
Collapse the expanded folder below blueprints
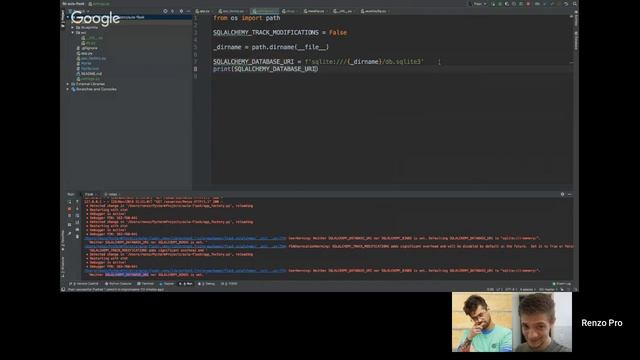coord(73,33)
